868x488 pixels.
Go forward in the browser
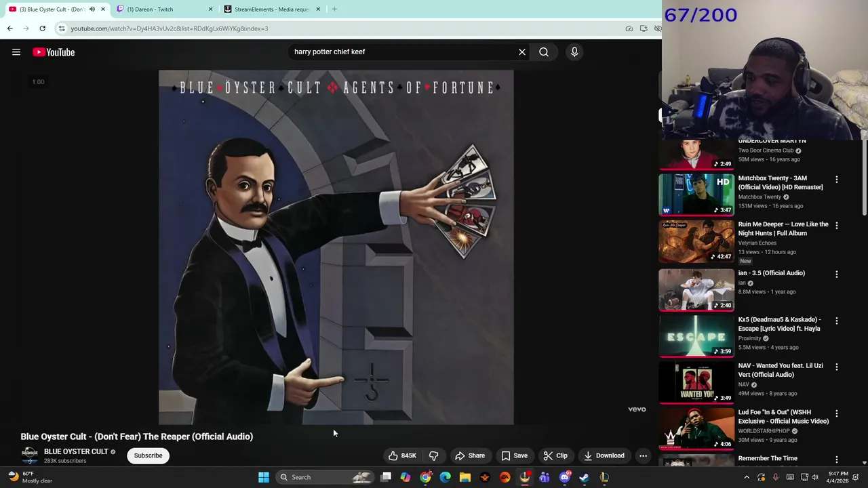click(26, 28)
